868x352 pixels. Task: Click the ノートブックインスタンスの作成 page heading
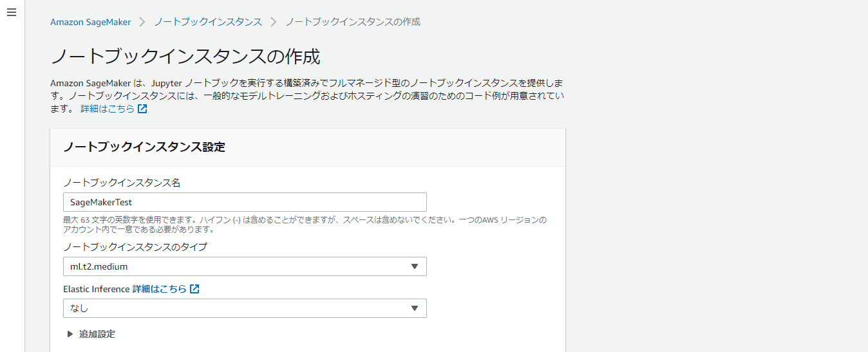[185, 56]
